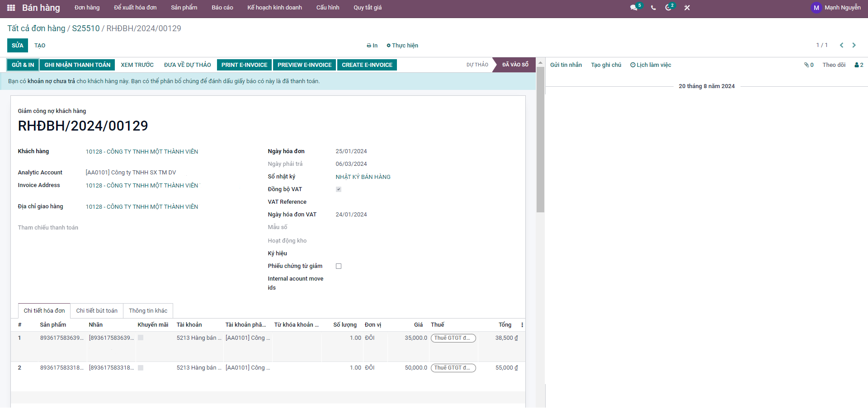Open the Báo cáo menu
The width and height of the screenshot is (868, 408).
coord(222,8)
